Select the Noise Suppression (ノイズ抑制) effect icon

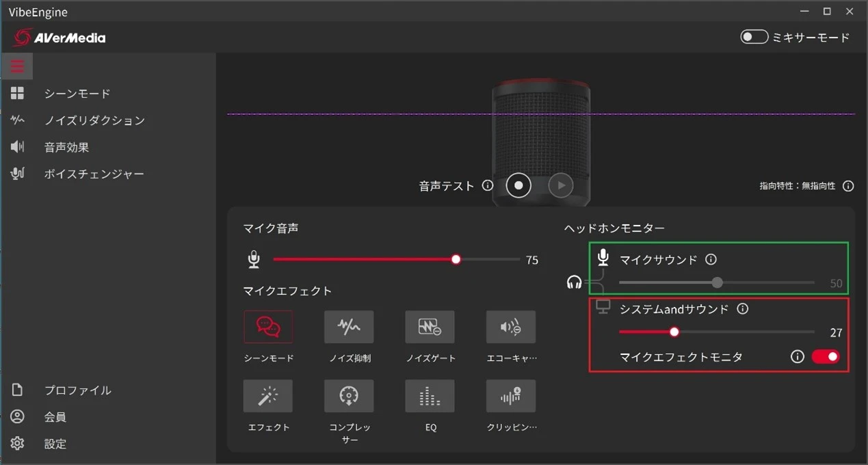[349, 327]
